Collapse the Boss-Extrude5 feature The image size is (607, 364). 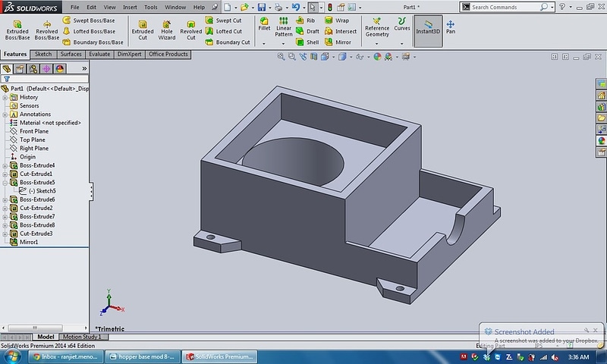click(x=5, y=183)
